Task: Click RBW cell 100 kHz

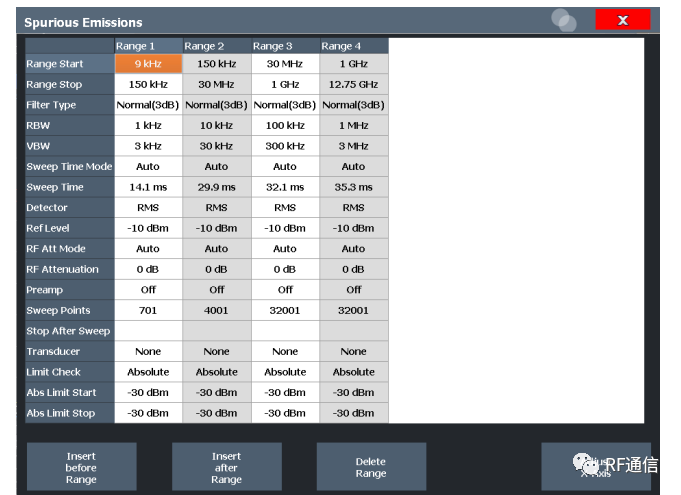Action: 285,125
